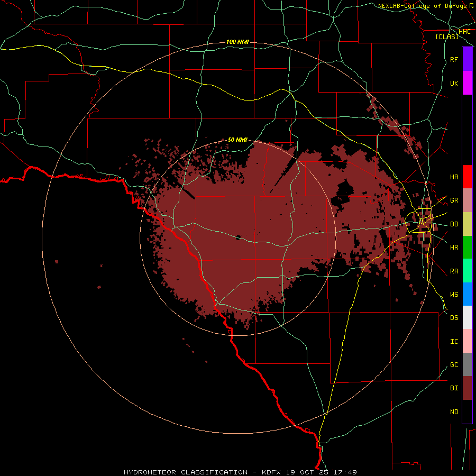Click the magenta UK legend swatch

pos(467,83)
